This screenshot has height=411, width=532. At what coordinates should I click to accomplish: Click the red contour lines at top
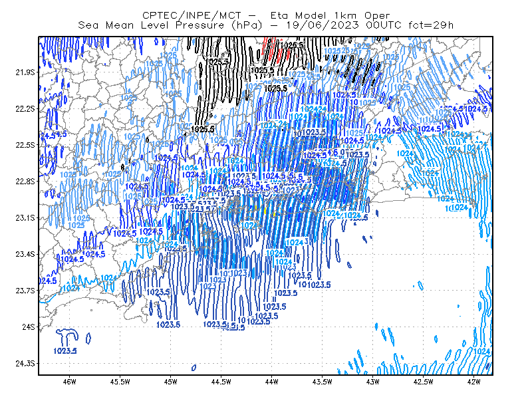[x=275, y=51]
